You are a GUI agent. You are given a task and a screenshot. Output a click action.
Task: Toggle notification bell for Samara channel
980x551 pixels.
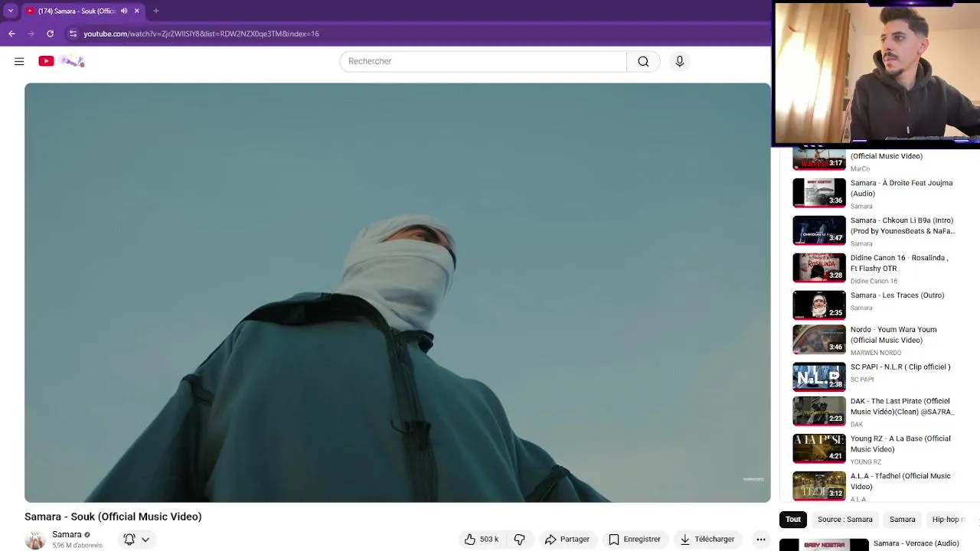(x=129, y=540)
